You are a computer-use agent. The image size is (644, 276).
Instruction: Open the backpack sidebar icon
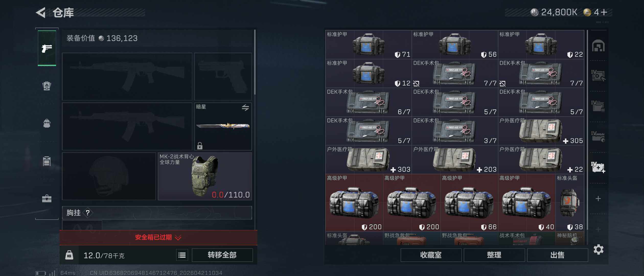(47, 123)
